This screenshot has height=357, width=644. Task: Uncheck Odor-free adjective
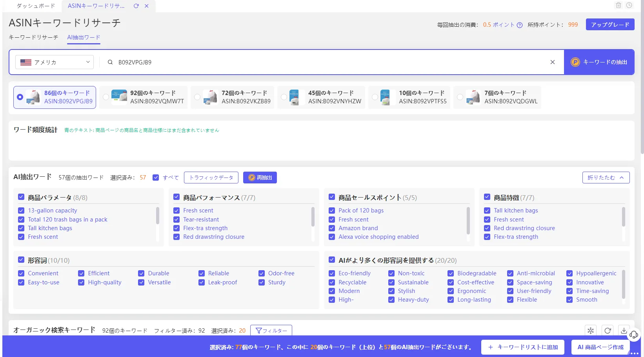pyautogui.click(x=262, y=273)
